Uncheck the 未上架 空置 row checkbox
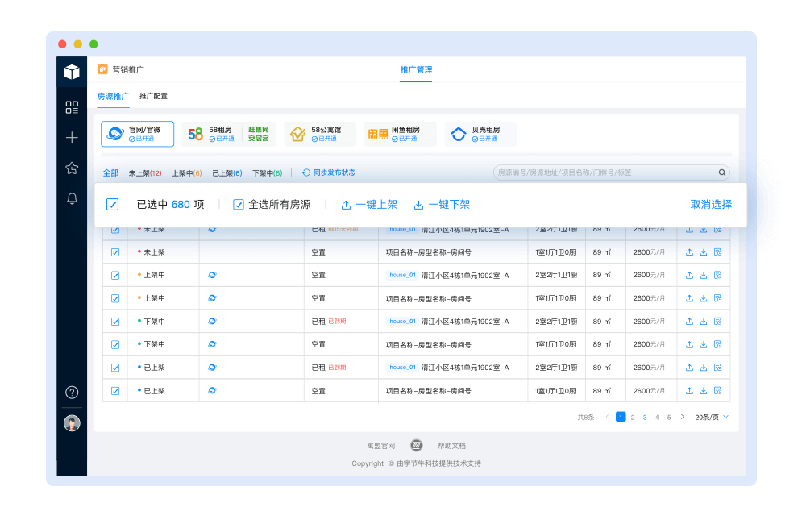 coord(115,252)
